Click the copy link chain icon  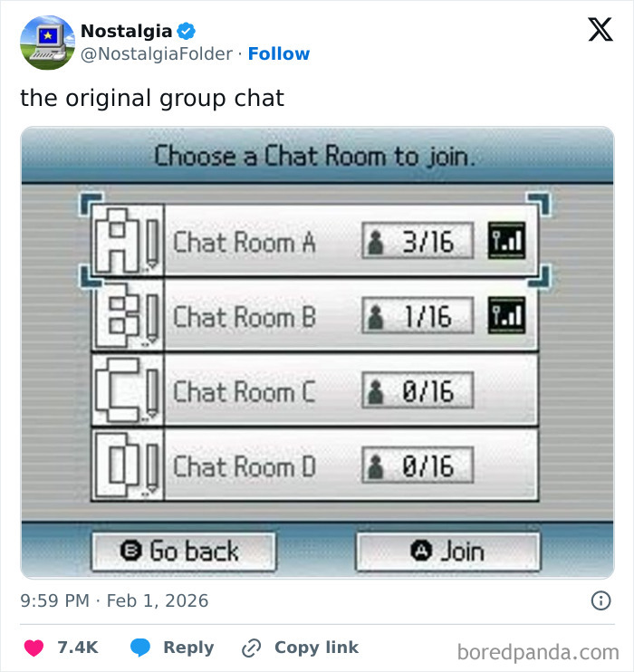coord(251,648)
